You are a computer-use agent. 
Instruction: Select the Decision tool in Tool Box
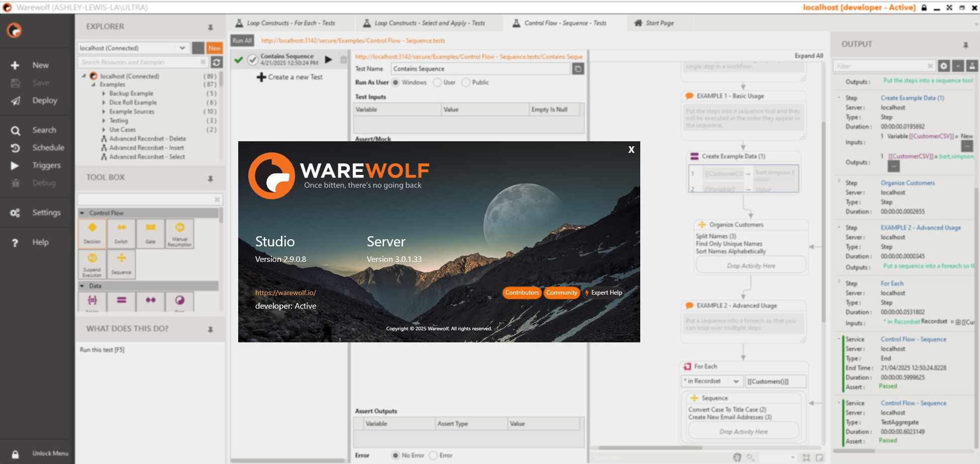(92, 234)
